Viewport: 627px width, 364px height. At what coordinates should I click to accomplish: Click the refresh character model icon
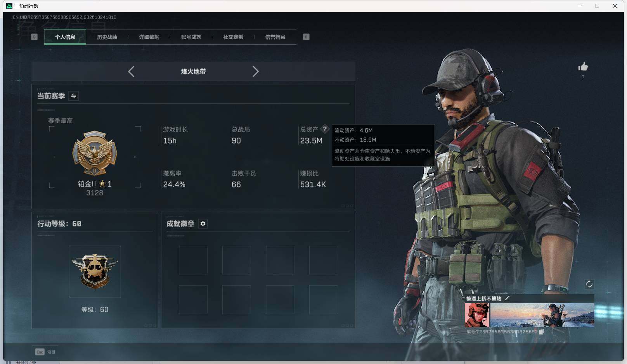pyautogui.click(x=589, y=284)
